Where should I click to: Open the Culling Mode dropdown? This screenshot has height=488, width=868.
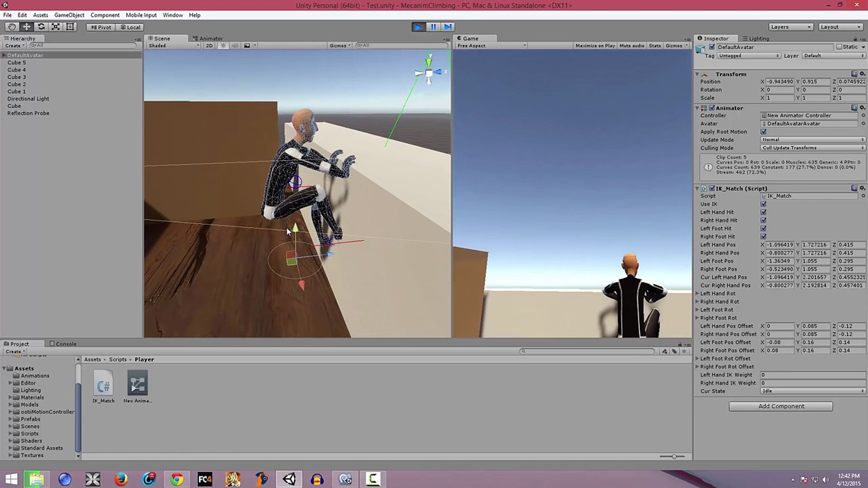tap(812, 148)
